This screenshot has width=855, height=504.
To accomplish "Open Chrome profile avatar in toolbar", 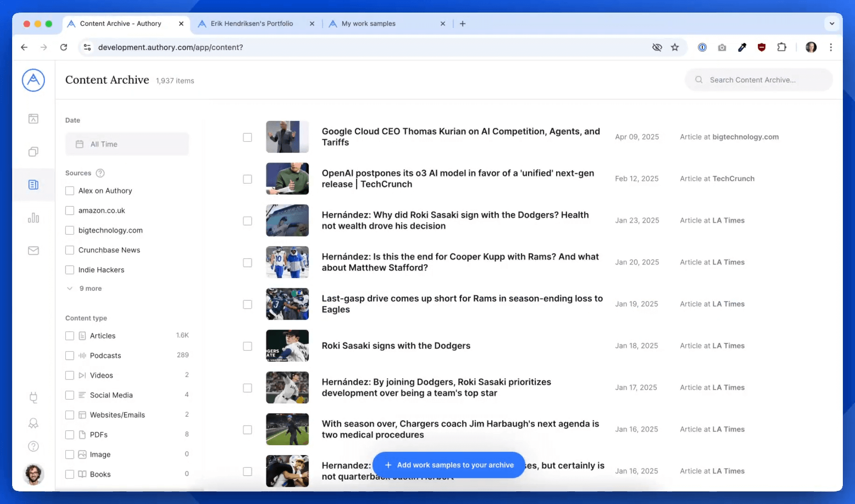I will pyautogui.click(x=811, y=47).
